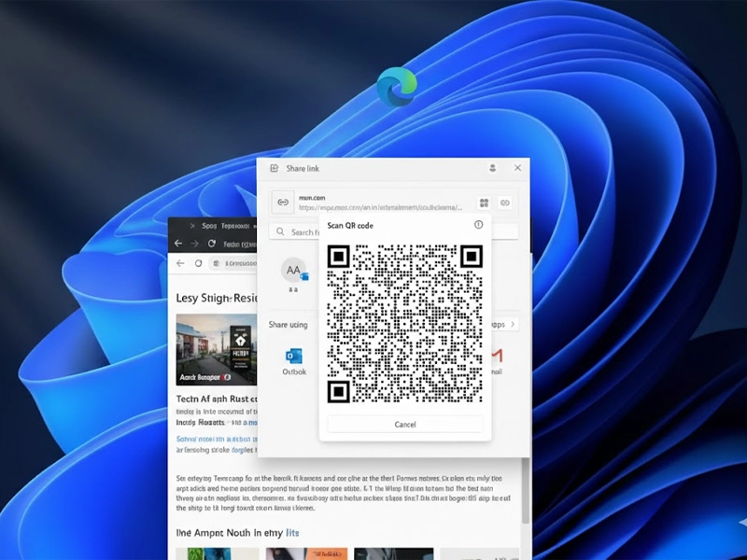Click the copy link chain icon at right
Screen dimensions: 747x560
point(505,203)
